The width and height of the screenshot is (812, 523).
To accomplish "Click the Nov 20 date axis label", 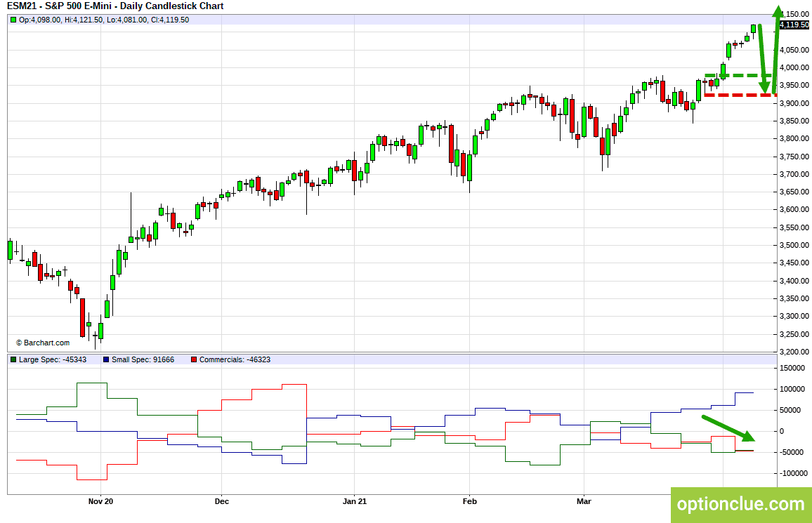I will 100,501.
